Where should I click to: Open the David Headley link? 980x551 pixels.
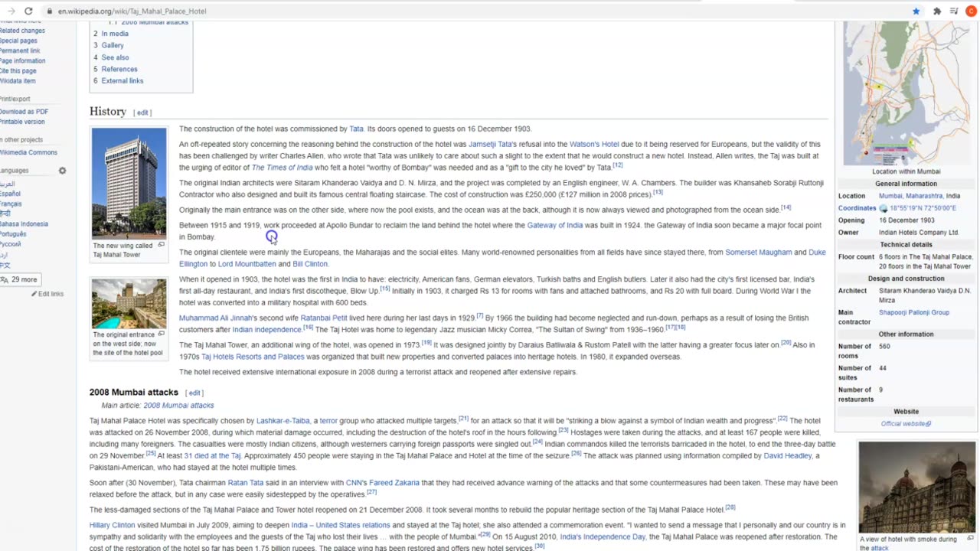click(x=788, y=456)
